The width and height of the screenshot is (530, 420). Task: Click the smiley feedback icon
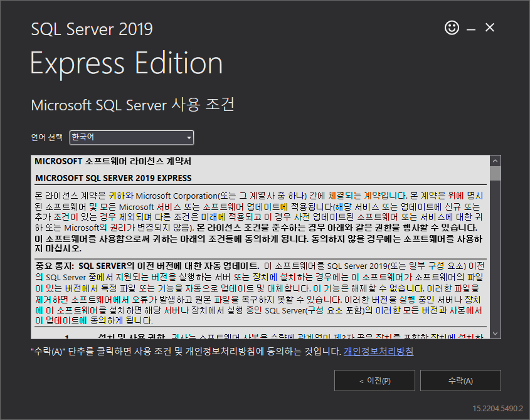[x=452, y=28]
